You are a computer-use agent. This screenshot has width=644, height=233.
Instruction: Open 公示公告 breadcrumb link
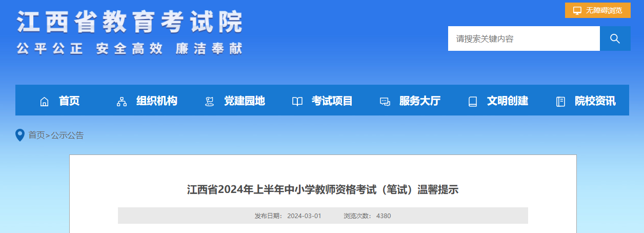(x=67, y=135)
